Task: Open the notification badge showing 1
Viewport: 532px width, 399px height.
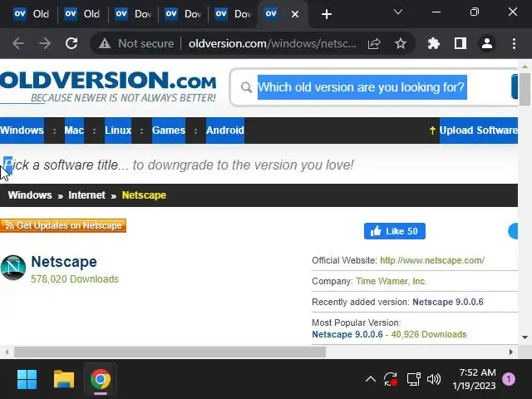Action: click(509, 379)
